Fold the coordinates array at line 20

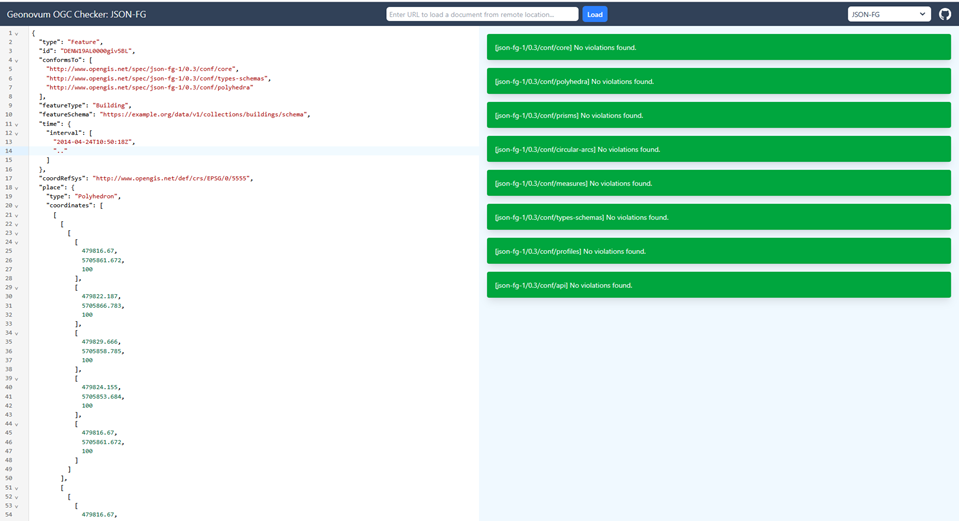click(x=16, y=206)
